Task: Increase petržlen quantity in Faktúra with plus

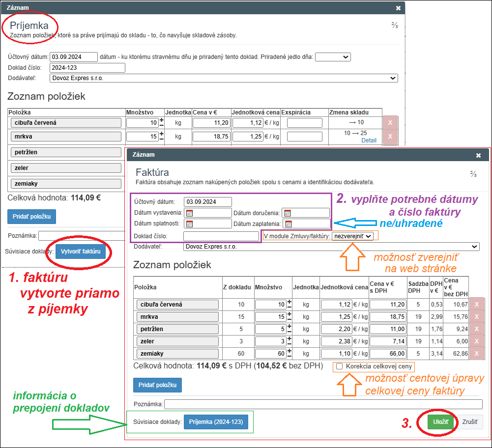Action: click(289, 326)
